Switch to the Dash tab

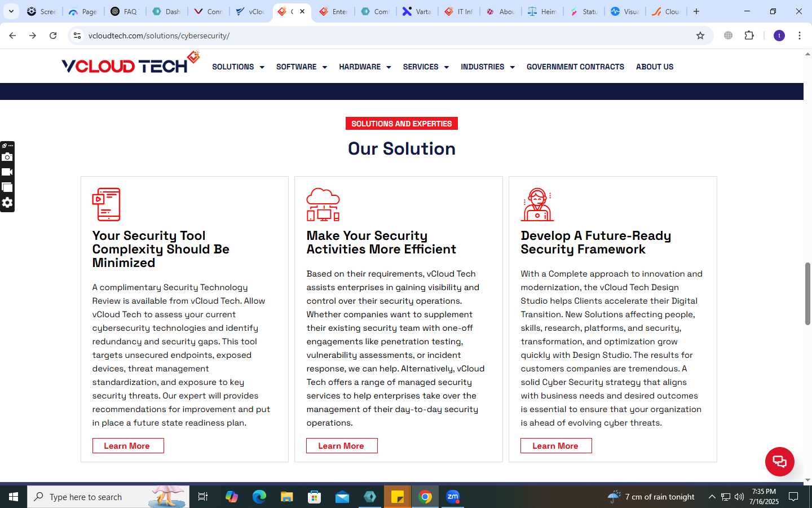tap(166, 11)
